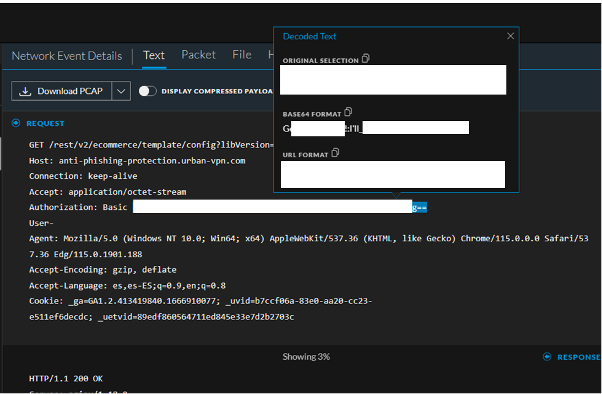The image size is (602, 394).
Task: Click the Network Event Details title
Action: [x=67, y=56]
